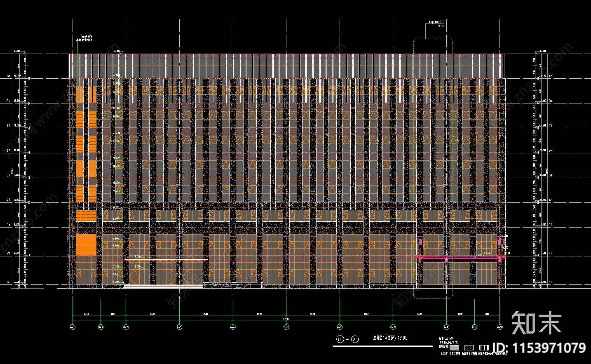Click the left 7F floor label
The image size is (591, 364).
tap(8, 126)
